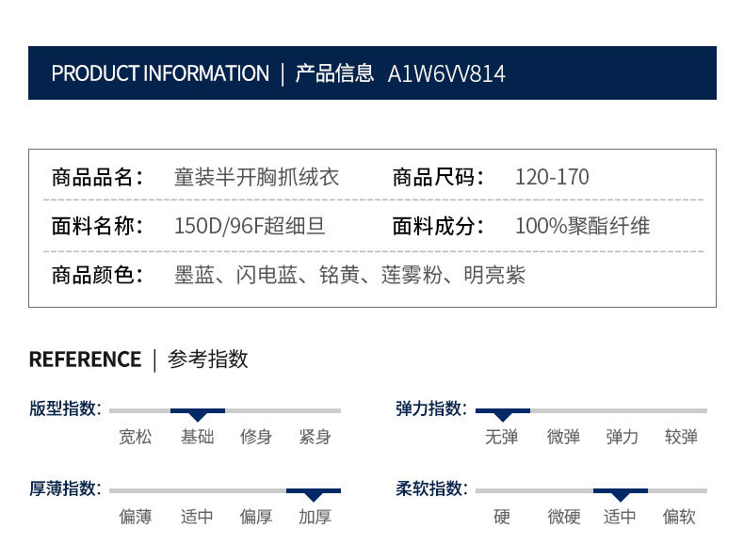Pick the 偏薄 thickness label
The height and width of the screenshot is (560, 744).
tap(135, 517)
